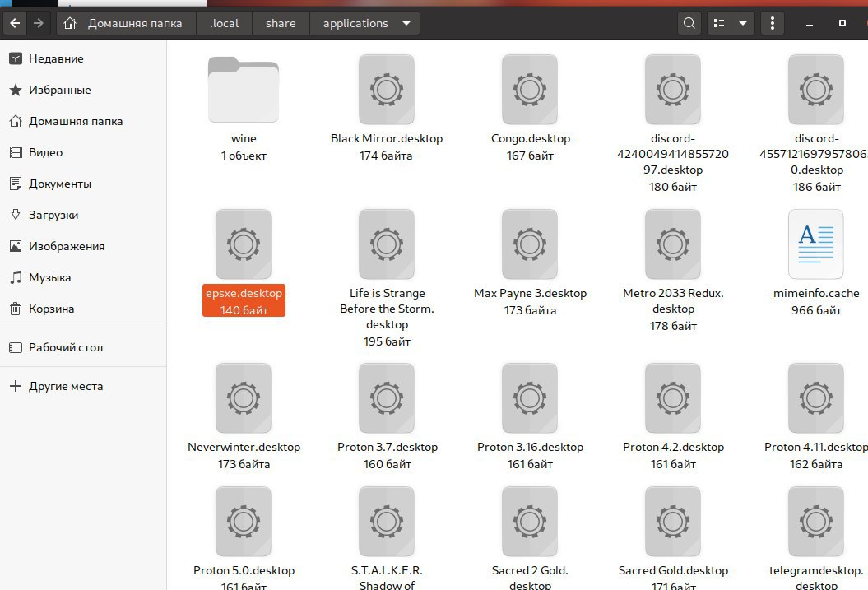The image size is (868, 590).
Task: Click the "Neverwinter.desktop" file name
Action: tap(244, 447)
